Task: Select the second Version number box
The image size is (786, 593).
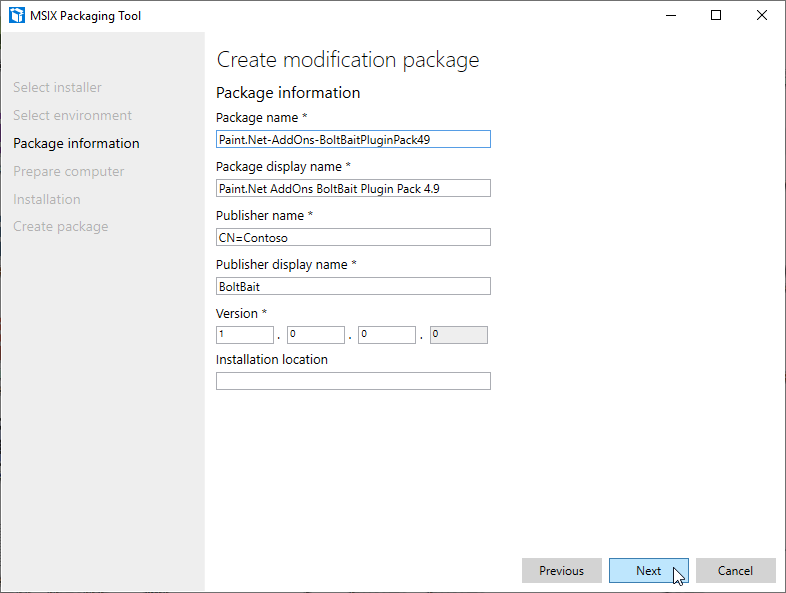Action: pos(316,335)
